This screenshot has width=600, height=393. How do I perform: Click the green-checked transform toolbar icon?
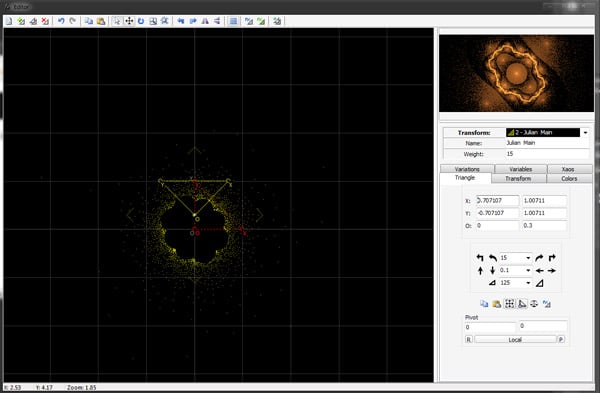click(x=261, y=21)
